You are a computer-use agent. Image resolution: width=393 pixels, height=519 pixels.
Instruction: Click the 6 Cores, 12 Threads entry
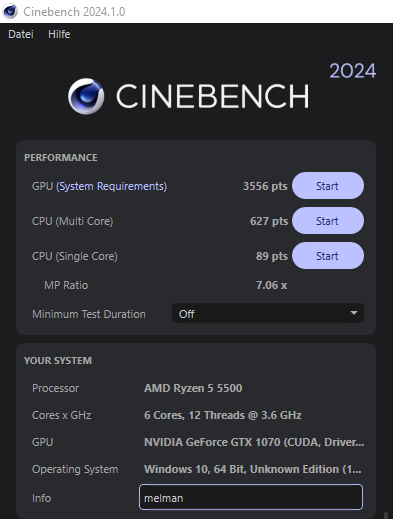click(x=223, y=415)
